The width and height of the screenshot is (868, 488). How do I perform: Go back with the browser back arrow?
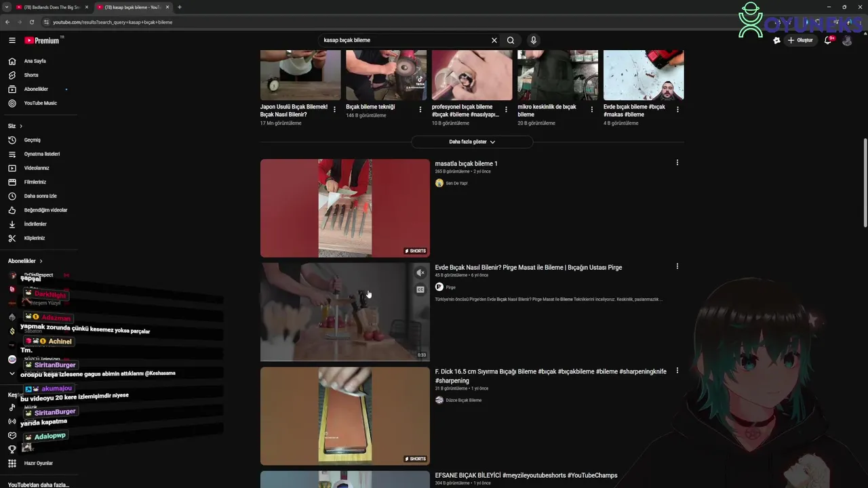[7, 22]
